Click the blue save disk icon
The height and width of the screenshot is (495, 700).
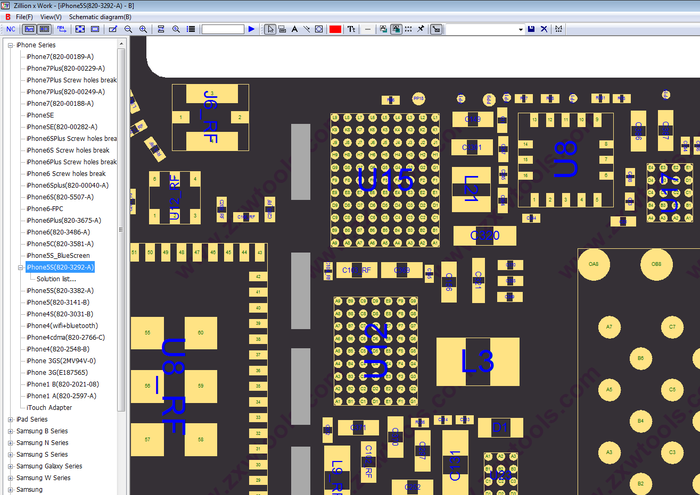click(x=530, y=29)
